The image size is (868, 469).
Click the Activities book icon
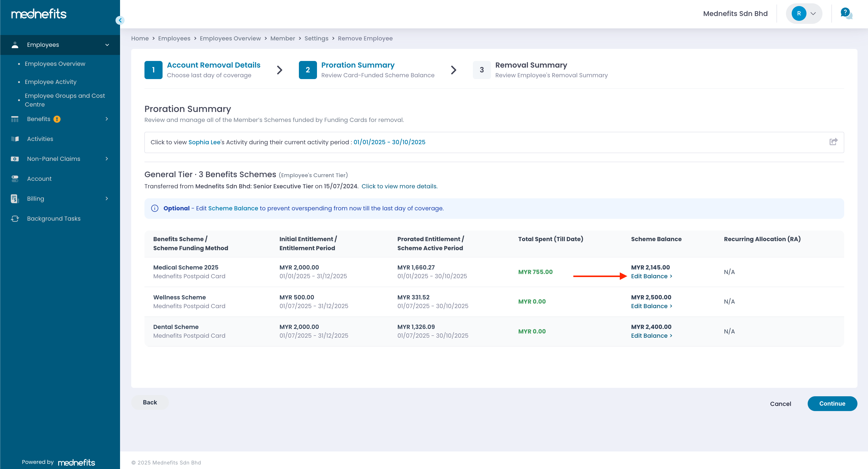click(x=15, y=139)
